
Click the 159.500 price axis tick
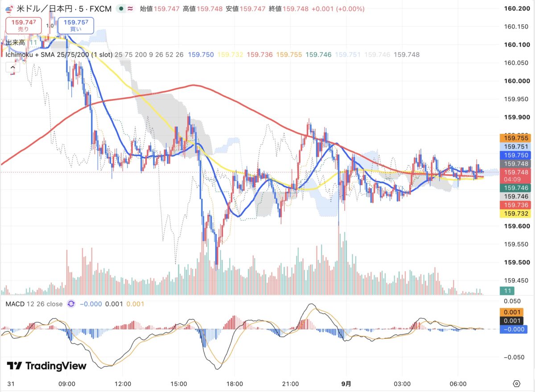(x=516, y=263)
